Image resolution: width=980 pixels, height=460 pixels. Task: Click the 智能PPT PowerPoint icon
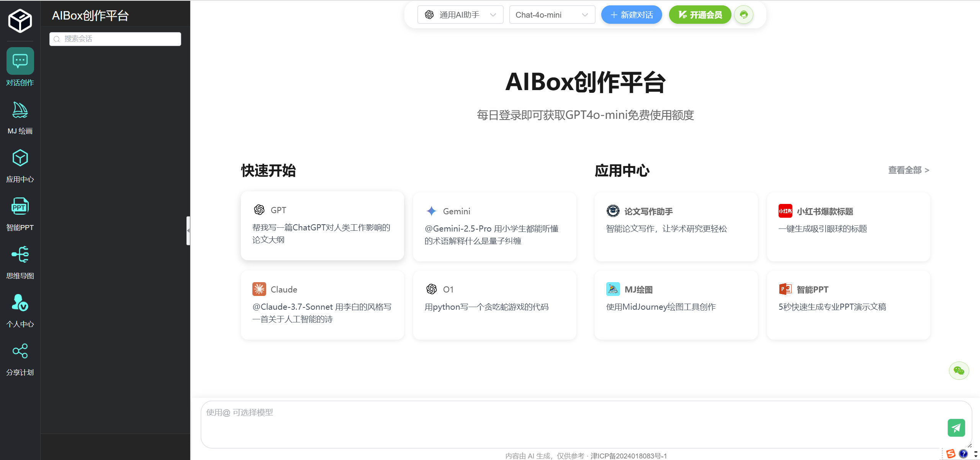(785, 289)
